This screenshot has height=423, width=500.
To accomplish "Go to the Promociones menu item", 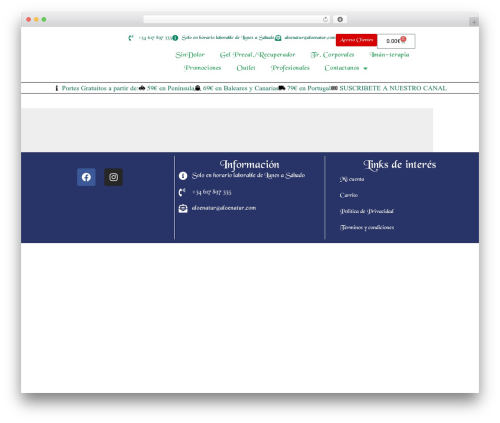I will pyautogui.click(x=202, y=68).
